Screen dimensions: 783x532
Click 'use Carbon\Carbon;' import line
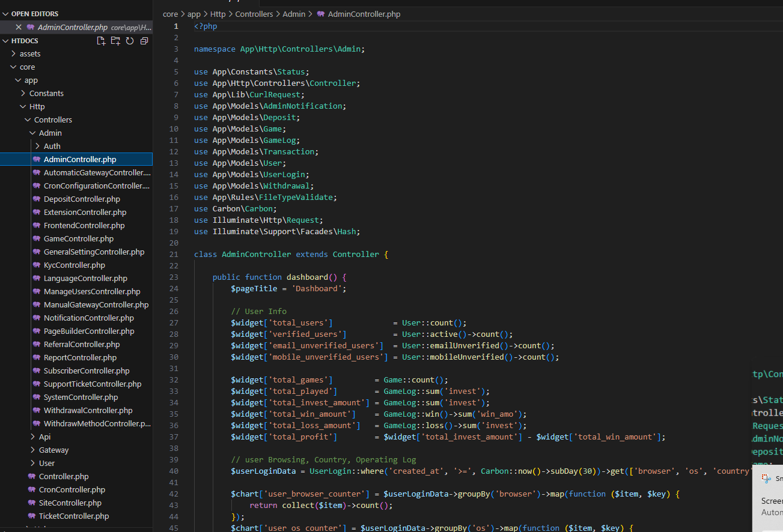click(236, 208)
